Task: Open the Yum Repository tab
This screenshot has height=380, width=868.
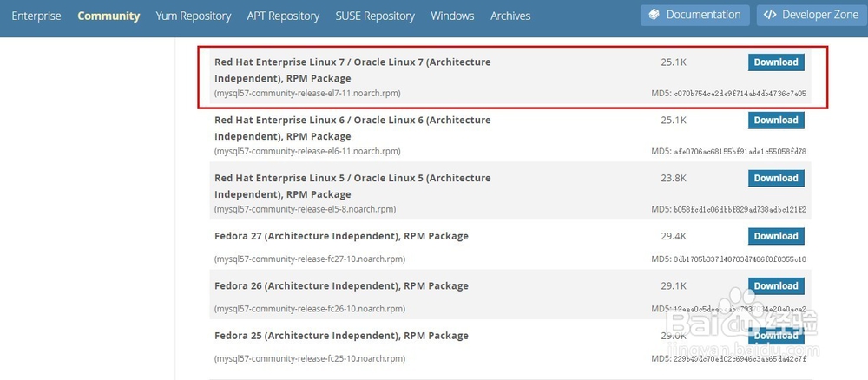Action: (x=194, y=16)
